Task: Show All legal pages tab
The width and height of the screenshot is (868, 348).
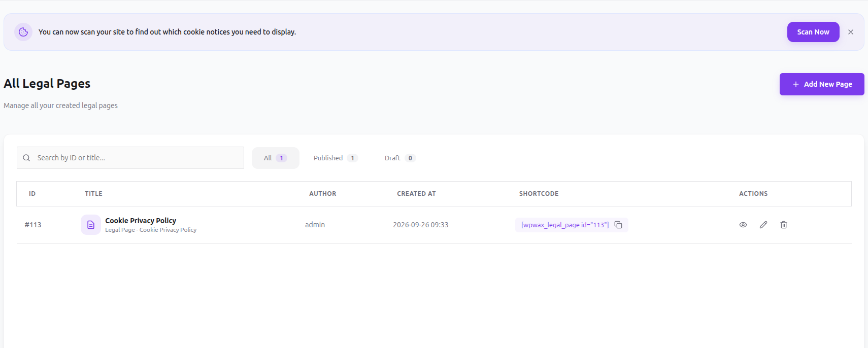Action: click(276, 158)
